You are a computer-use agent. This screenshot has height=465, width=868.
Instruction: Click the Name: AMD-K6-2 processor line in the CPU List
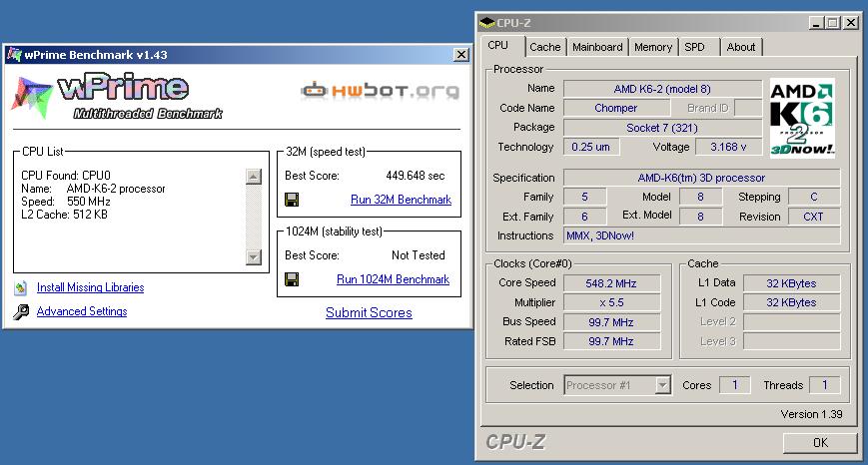click(93, 189)
